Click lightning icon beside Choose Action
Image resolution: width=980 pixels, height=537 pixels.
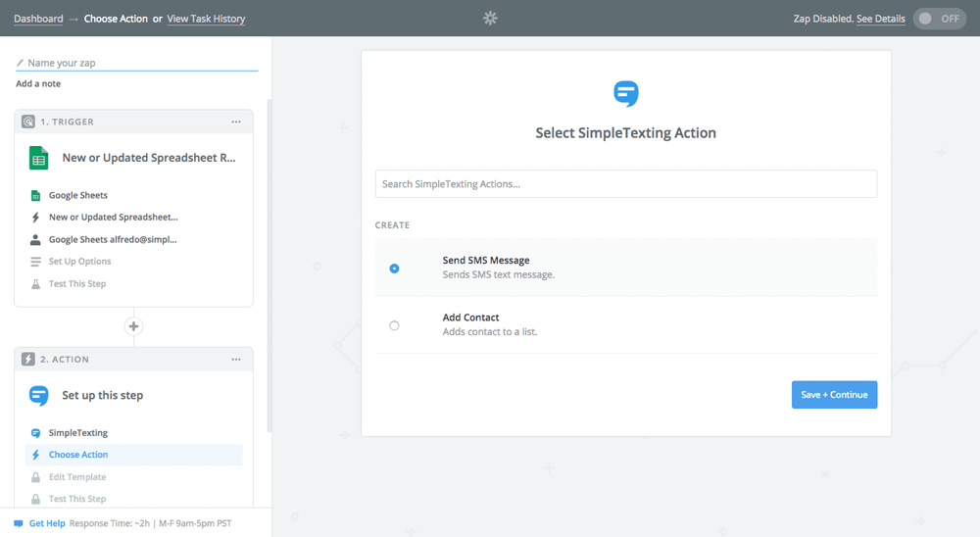(35, 455)
